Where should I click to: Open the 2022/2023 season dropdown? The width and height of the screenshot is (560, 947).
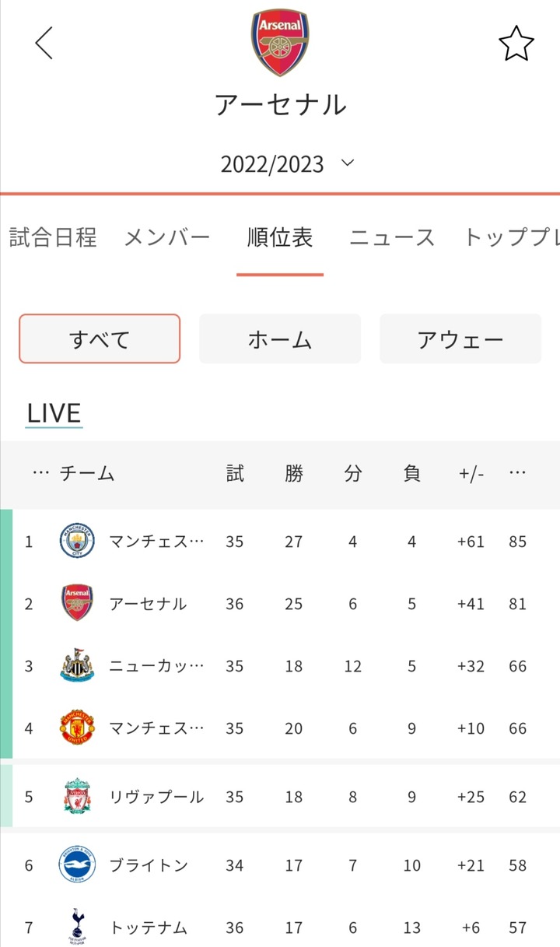[x=286, y=164]
